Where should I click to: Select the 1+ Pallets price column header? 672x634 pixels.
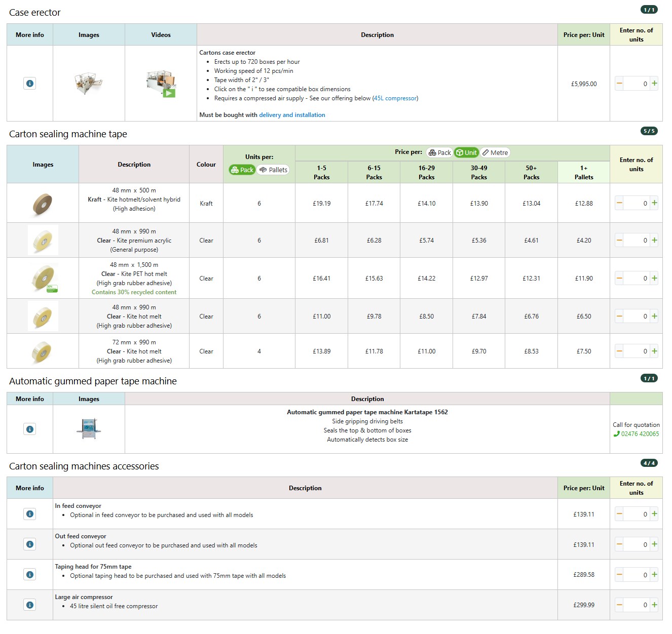tap(584, 172)
